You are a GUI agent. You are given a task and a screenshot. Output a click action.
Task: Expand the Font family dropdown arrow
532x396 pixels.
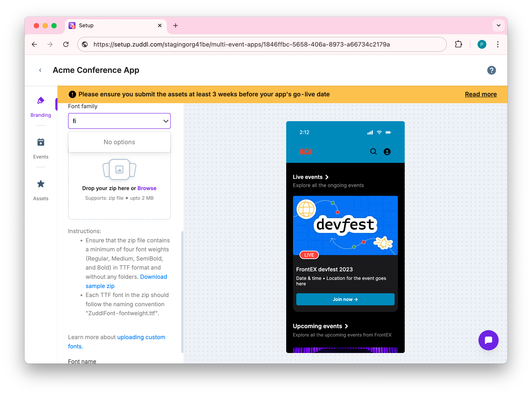click(x=165, y=121)
